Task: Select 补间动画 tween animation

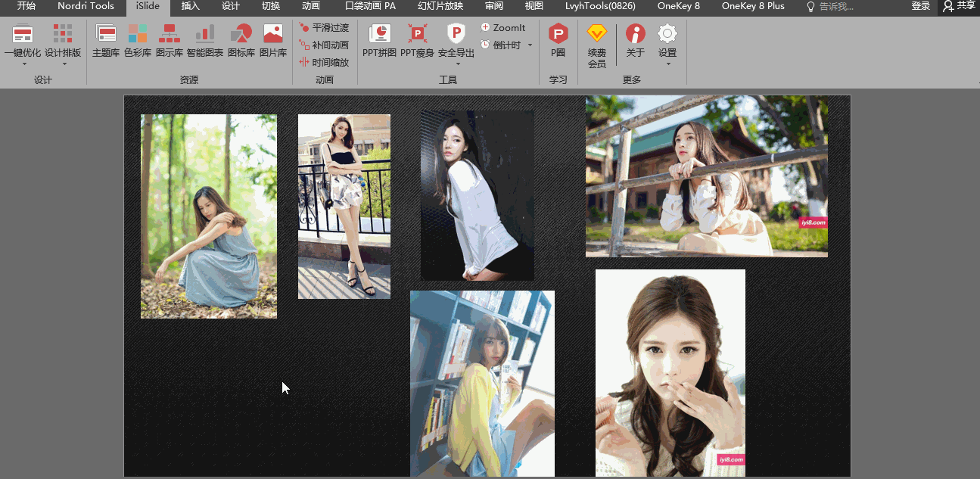Action: click(324, 45)
